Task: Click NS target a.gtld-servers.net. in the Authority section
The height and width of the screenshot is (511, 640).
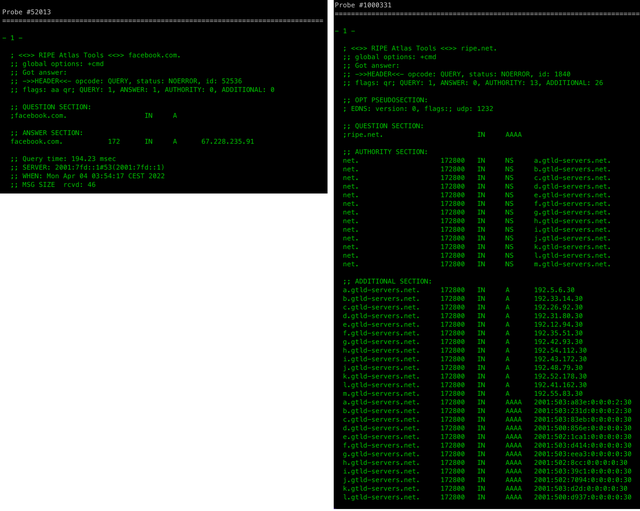Action: pyautogui.click(x=572, y=160)
